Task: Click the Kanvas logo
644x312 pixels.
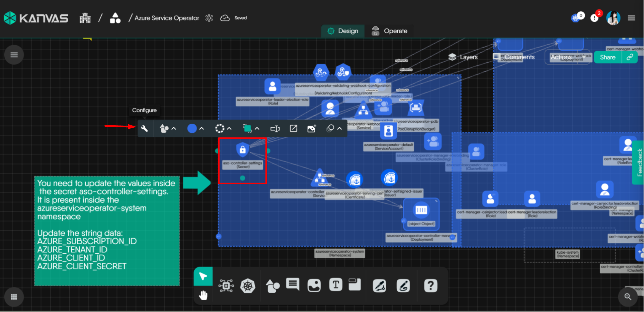Action: coord(36,18)
